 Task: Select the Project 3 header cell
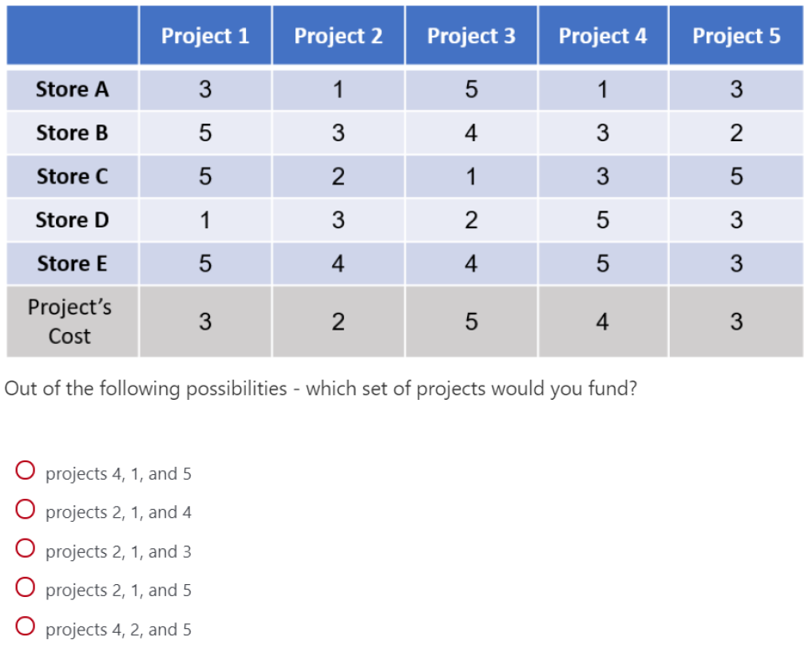tap(471, 36)
